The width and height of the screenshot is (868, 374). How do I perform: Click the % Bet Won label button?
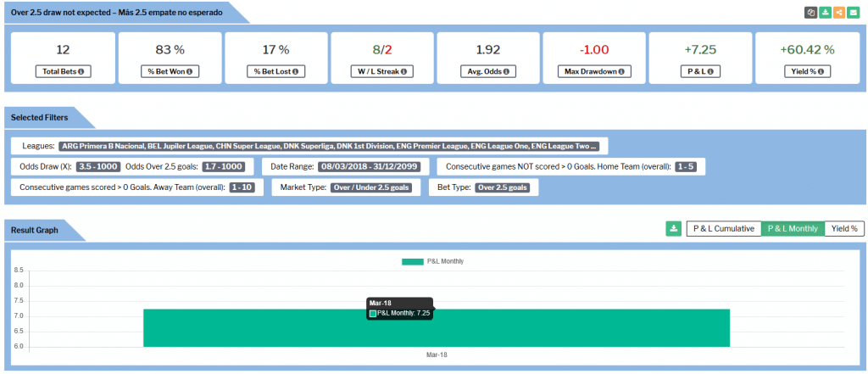tap(170, 72)
